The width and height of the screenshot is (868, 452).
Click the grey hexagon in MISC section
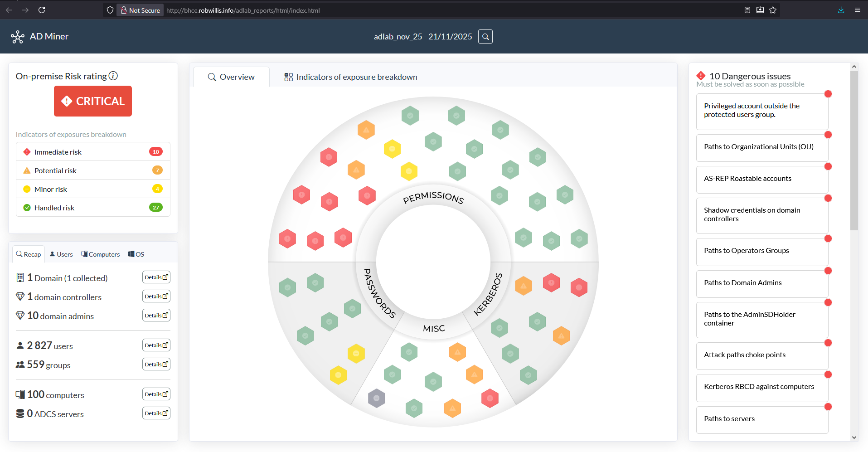tap(376, 399)
